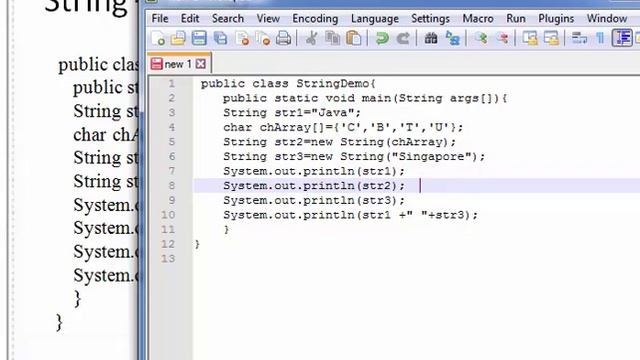Close the 'new 1' tab with its X

(200, 64)
